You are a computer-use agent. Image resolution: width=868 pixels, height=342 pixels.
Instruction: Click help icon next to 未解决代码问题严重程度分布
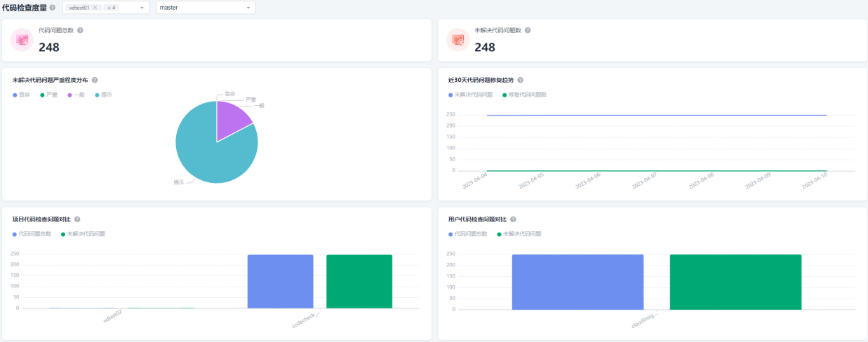[95, 80]
